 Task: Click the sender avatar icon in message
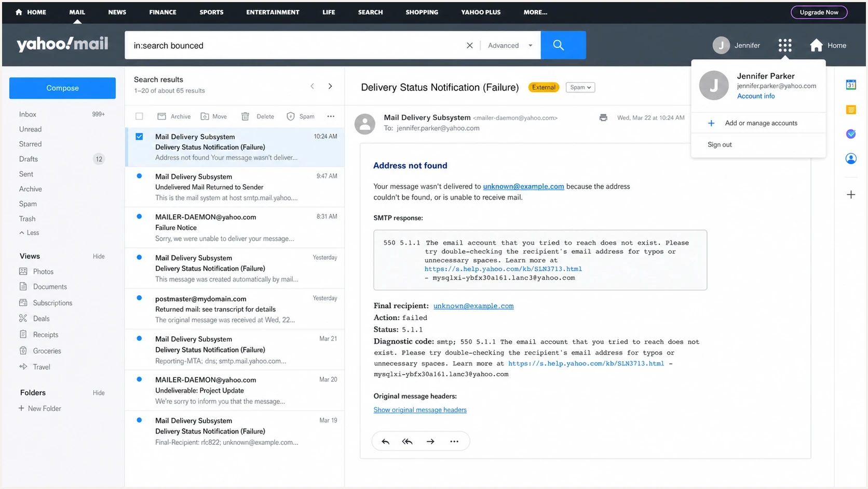pyautogui.click(x=365, y=124)
